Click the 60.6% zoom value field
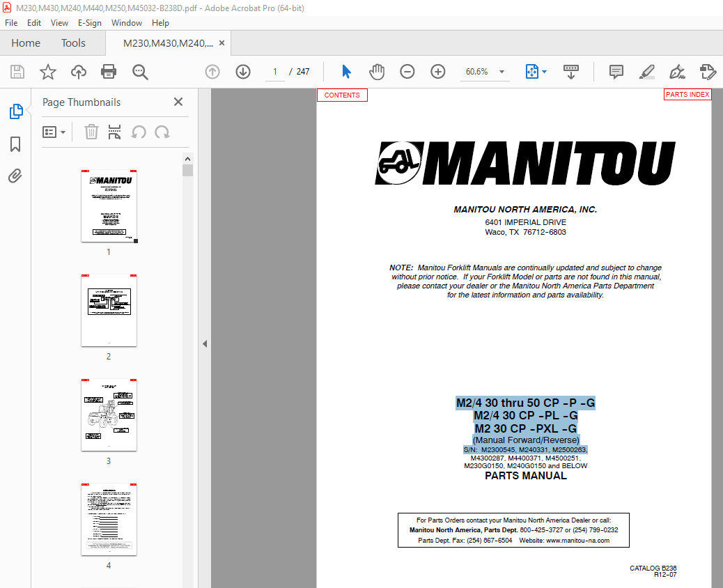723x588 pixels. tap(476, 72)
